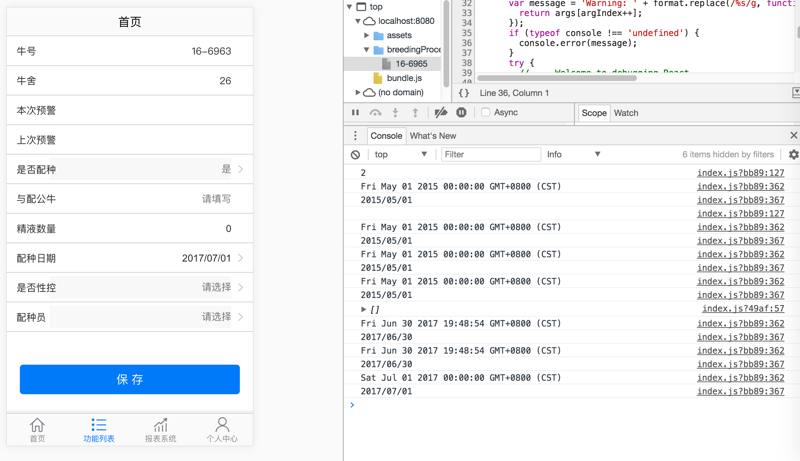Open bundle.js file in sources tree
This screenshot has width=800, height=461.
[404, 78]
